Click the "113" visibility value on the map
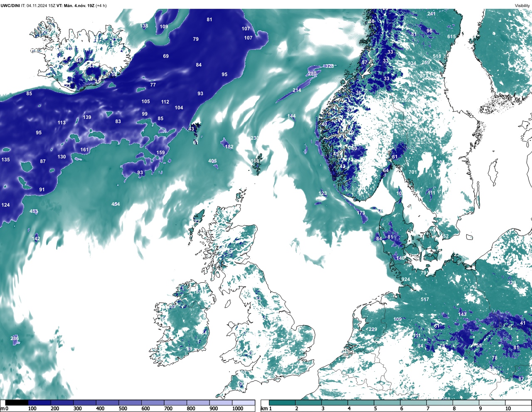 coord(62,123)
